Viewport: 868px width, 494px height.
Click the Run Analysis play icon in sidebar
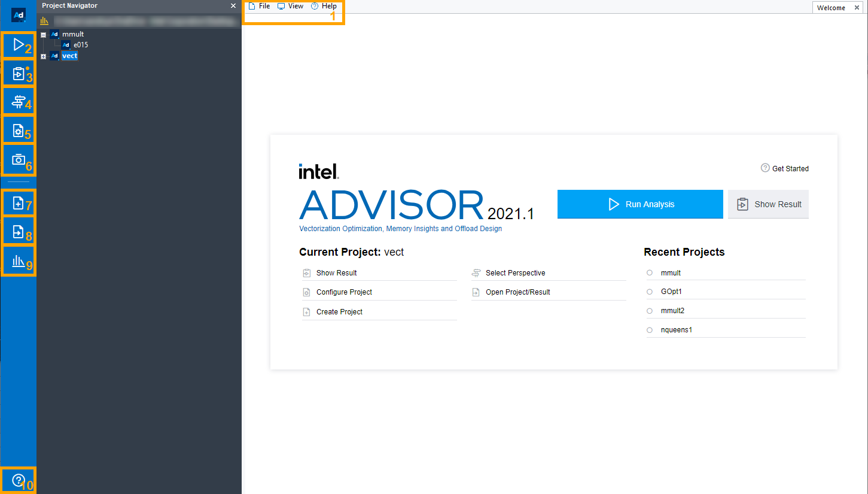point(19,45)
